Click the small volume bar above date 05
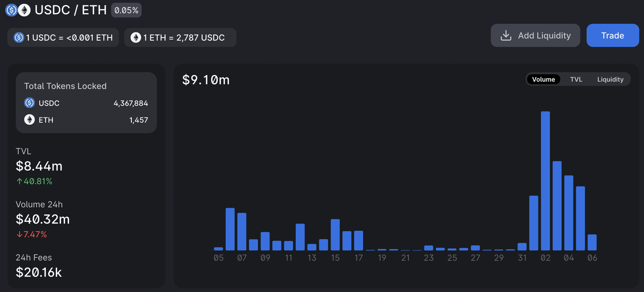 tap(218, 249)
